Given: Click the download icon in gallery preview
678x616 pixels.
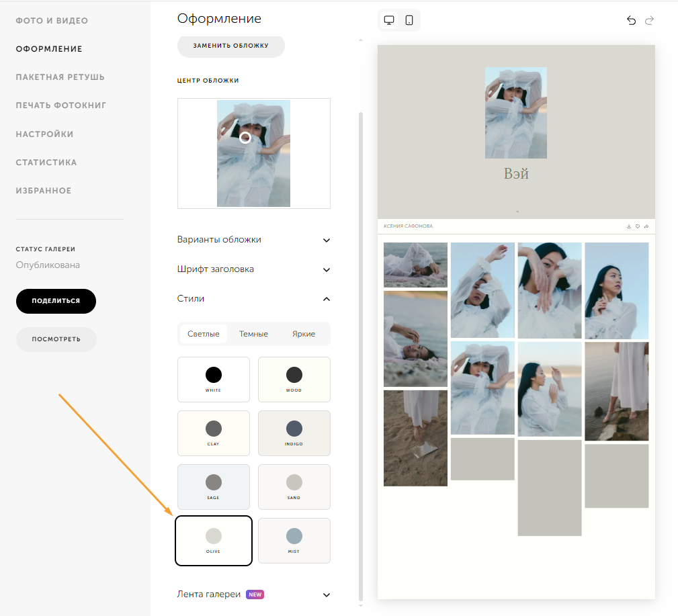Looking at the screenshot, I should tap(629, 226).
